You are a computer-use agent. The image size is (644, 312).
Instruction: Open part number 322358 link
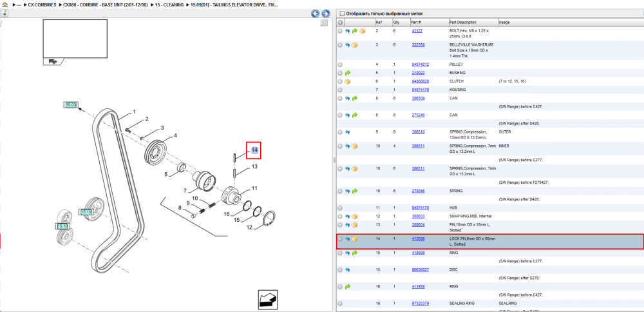(418, 45)
